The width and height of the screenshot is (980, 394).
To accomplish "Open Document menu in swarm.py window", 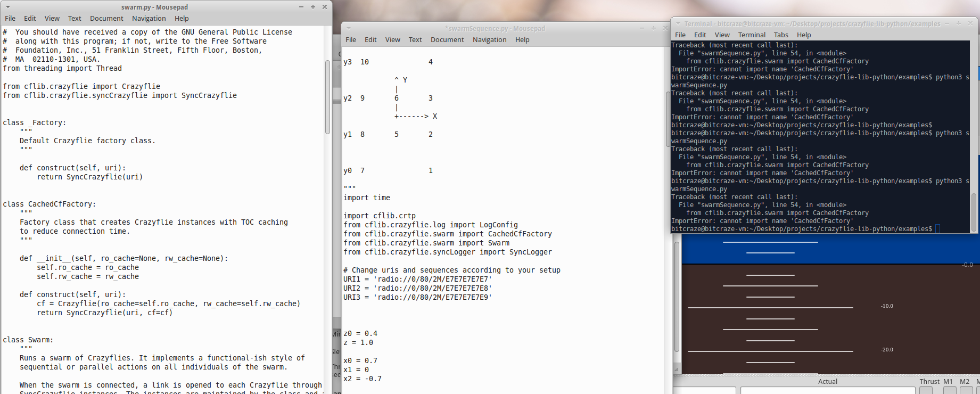I will [x=106, y=18].
